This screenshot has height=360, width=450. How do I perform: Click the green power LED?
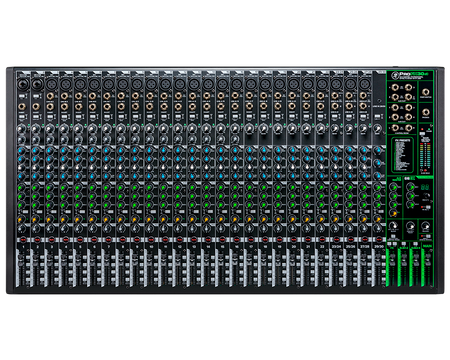[x=428, y=128]
